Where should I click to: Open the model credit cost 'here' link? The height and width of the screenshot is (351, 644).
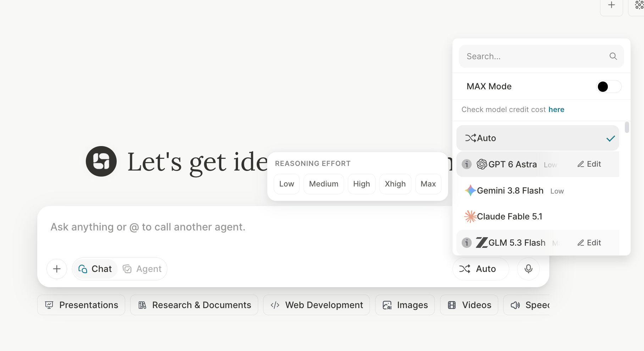pos(556,110)
